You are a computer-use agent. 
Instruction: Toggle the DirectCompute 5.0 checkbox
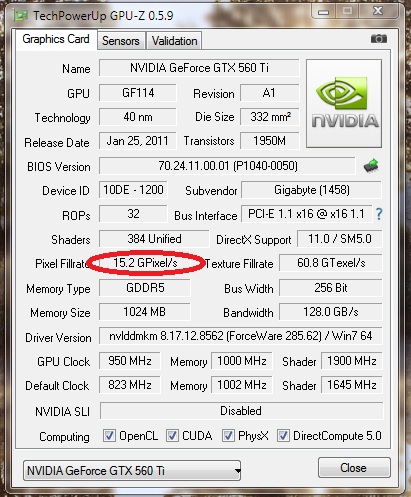click(283, 435)
